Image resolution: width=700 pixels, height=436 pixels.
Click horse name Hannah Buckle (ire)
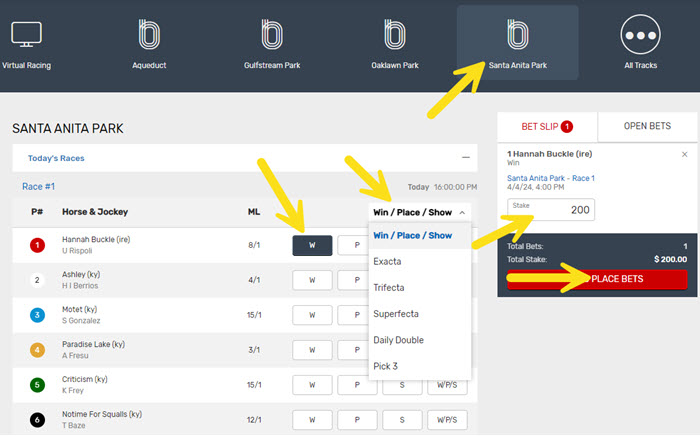[96, 239]
